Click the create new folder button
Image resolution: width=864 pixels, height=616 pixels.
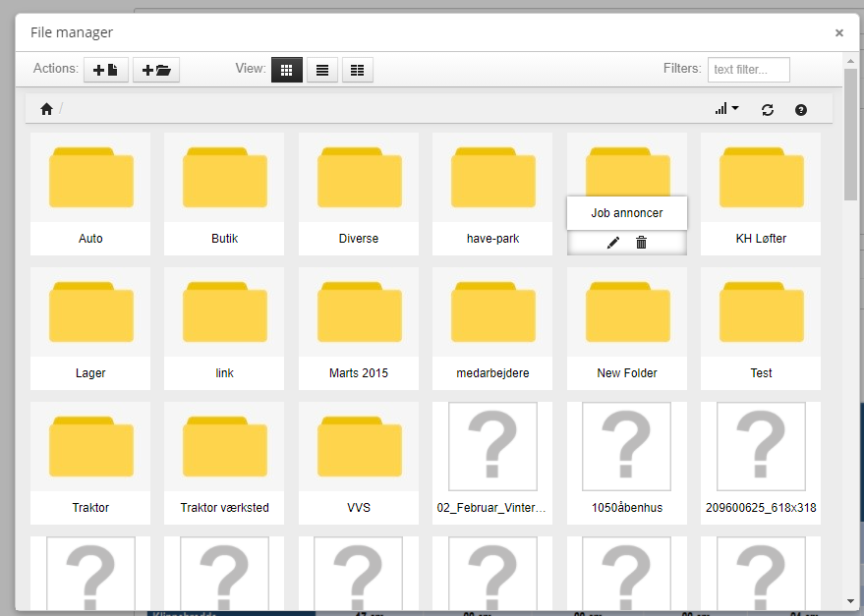156,70
